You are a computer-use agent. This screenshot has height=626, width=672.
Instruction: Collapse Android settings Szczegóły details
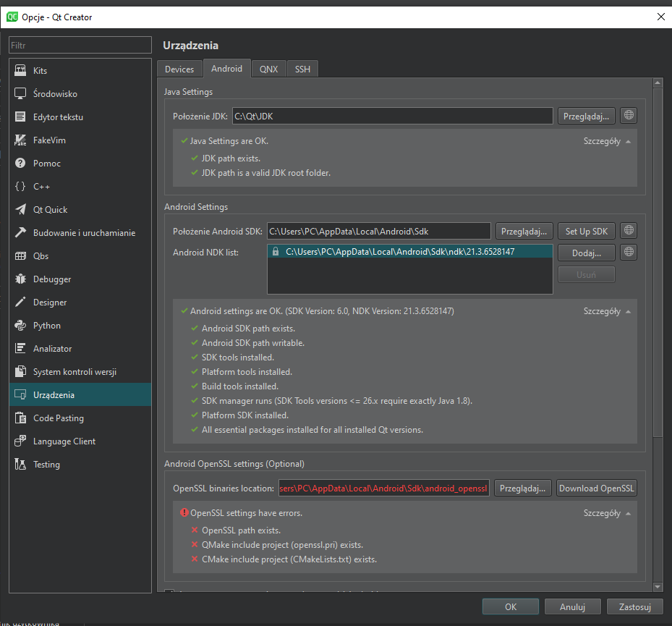pyautogui.click(x=607, y=311)
